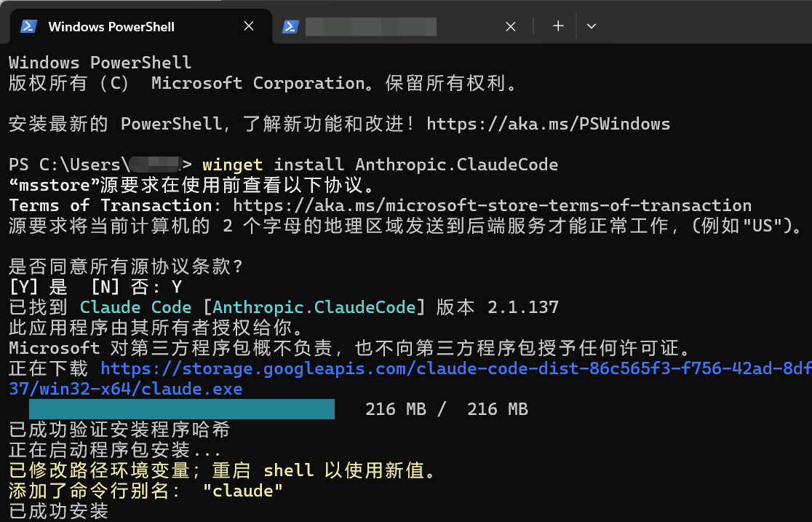Click the '是否同意所有源协议条款?' prompt line
Viewport: 812px width, 522px height.
point(126,266)
